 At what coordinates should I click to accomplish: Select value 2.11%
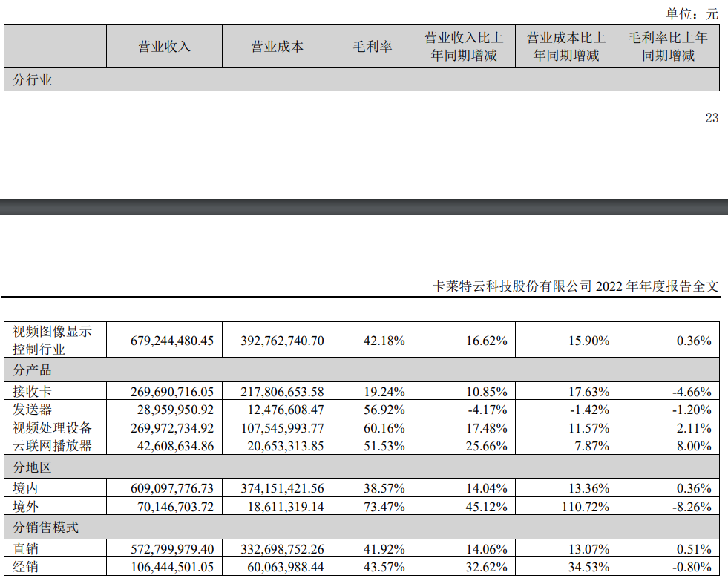[x=694, y=428]
